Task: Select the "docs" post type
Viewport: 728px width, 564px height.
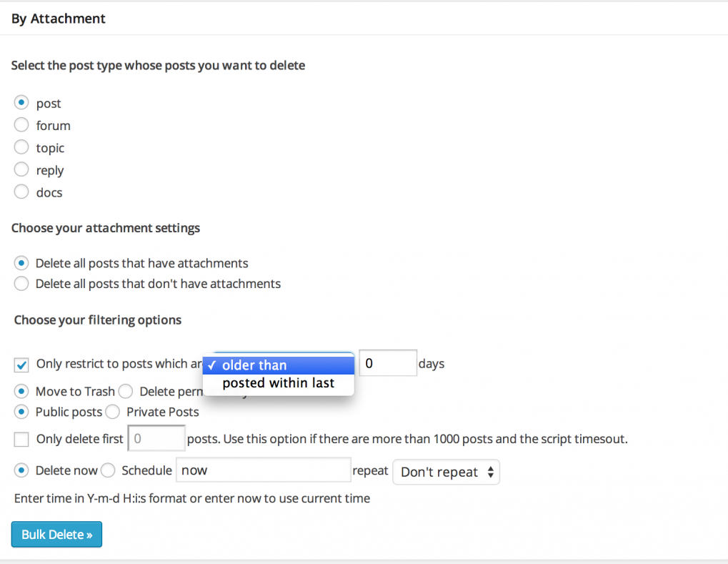Action: coord(21,192)
